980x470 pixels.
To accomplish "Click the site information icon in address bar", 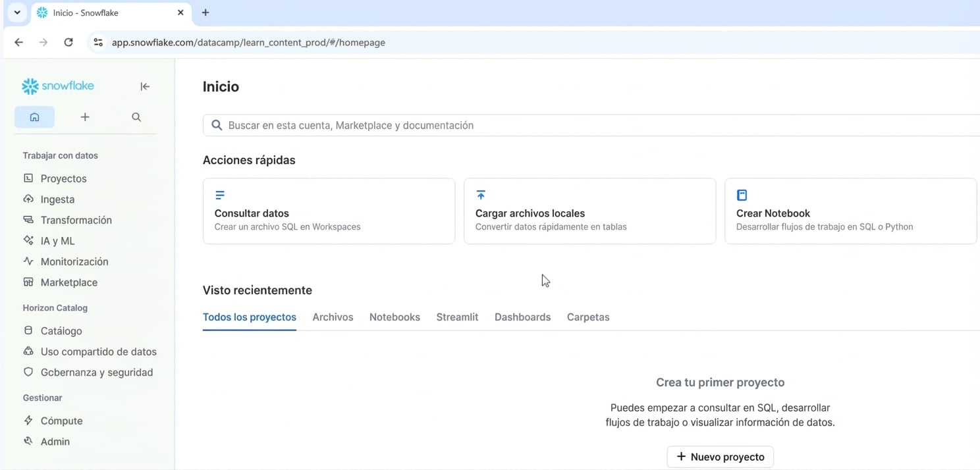I will [98, 42].
